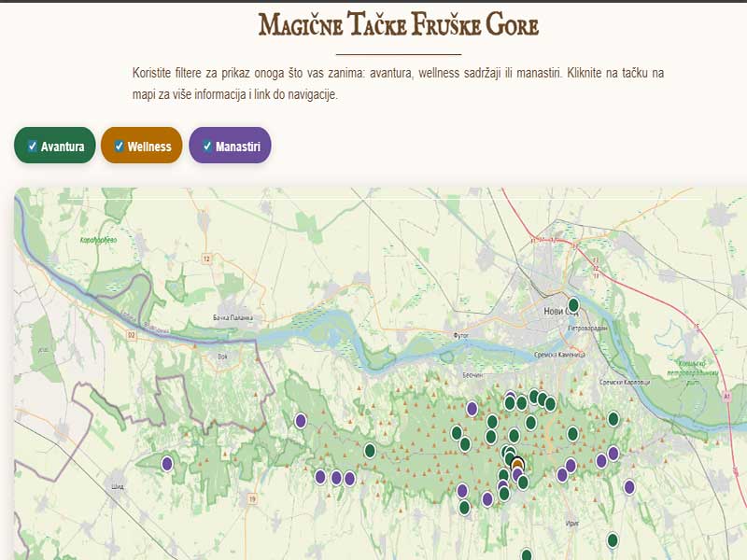Select the westernmost green marker in the hills
Image resolution: width=747 pixels, height=560 pixels.
tap(370, 451)
